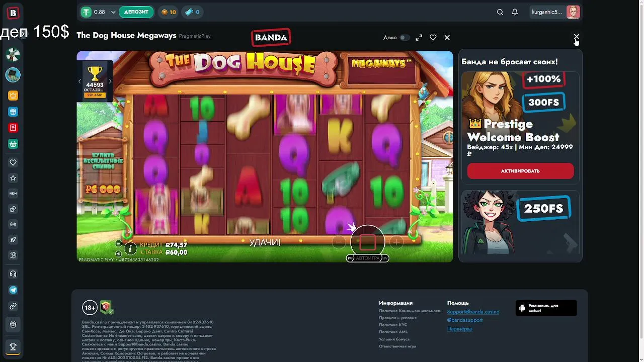Open the Партнёрка link
The height and width of the screenshot is (362, 644).
[x=459, y=329]
